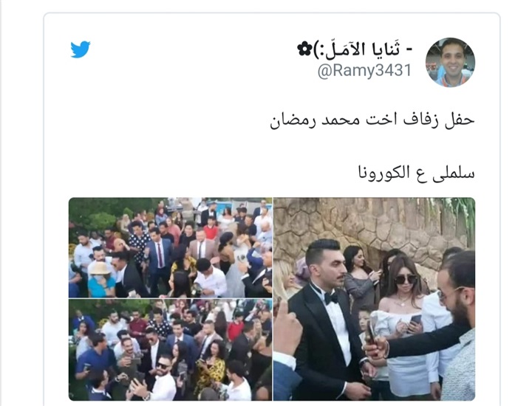Viewport: 532px width, 406px height.
Task: Click the tweet line سلملى ع الكورونا
Action: (x=417, y=173)
